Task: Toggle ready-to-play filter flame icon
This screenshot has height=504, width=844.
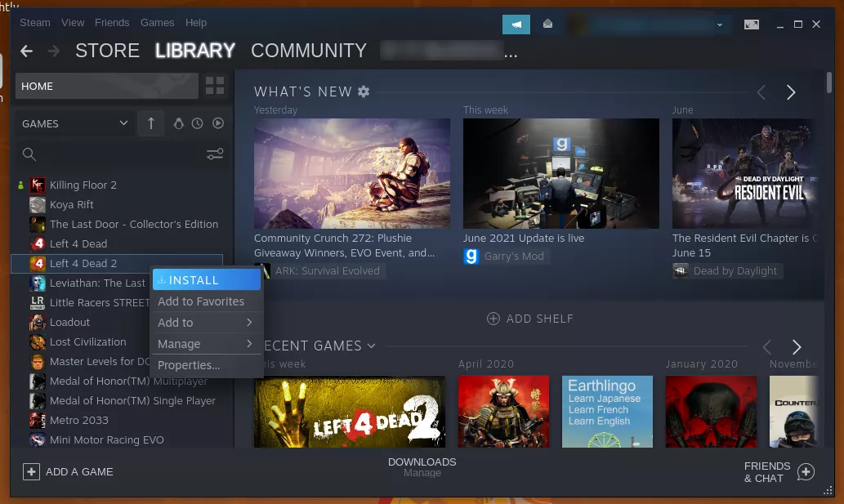Action: [178, 123]
